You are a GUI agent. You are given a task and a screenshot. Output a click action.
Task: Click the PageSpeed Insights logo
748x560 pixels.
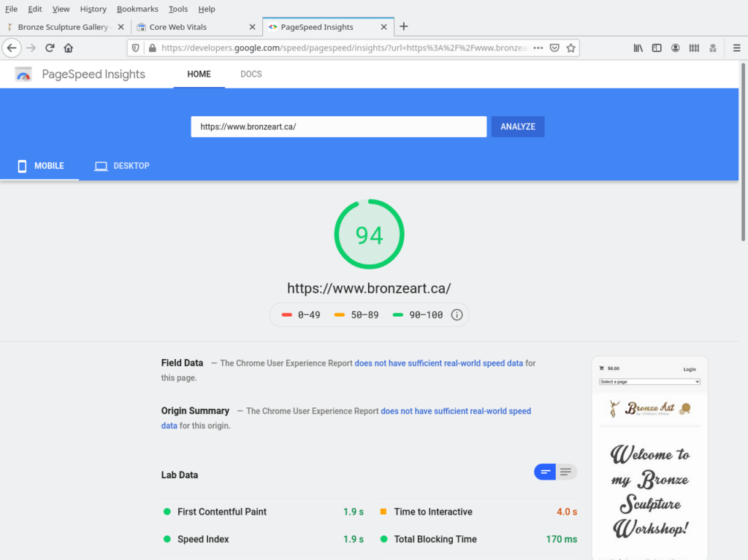pyautogui.click(x=23, y=74)
